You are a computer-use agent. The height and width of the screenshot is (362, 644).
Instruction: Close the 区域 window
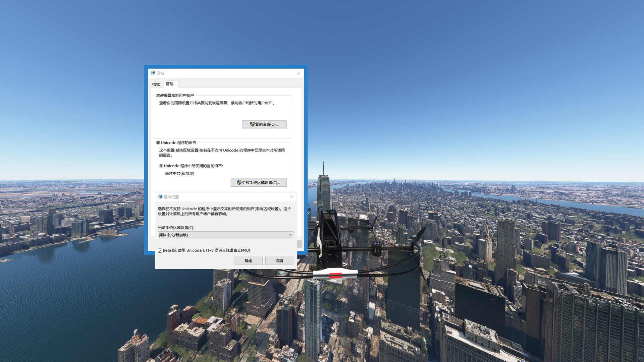(x=299, y=73)
